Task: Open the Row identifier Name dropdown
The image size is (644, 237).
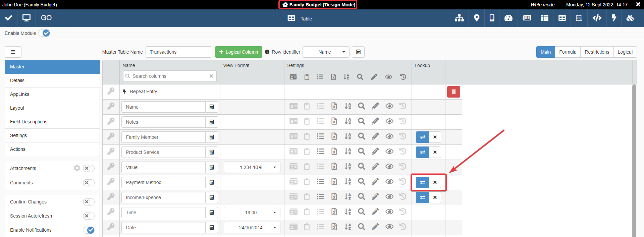Action: click(326, 52)
